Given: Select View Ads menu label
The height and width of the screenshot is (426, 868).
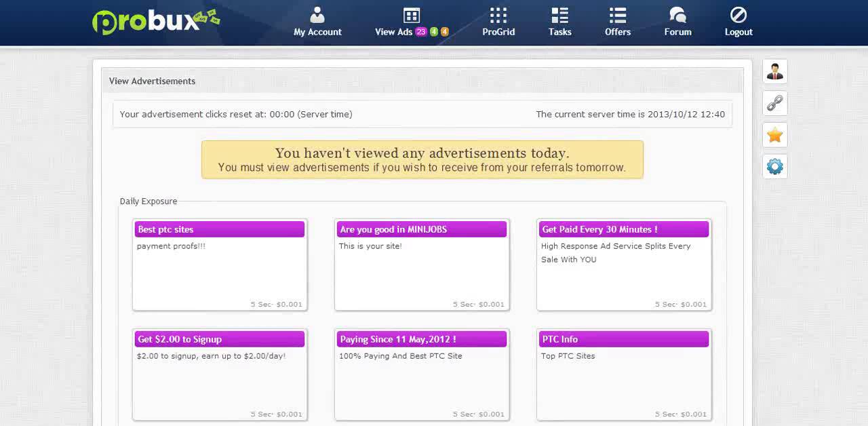Looking at the screenshot, I should pyautogui.click(x=394, y=32).
